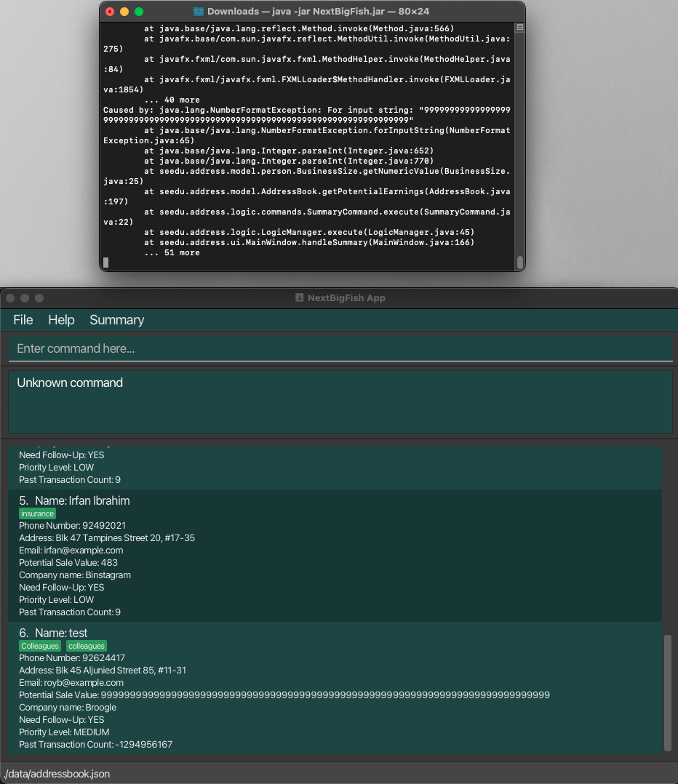This screenshot has height=784, width=678.
Task: Click 'Potential Sale Value: 483' line
Action: point(68,562)
